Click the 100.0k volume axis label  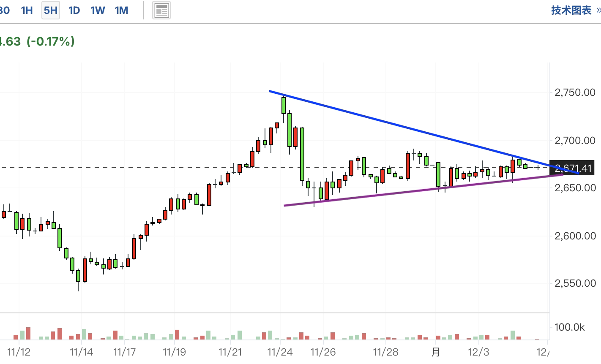[570, 327]
